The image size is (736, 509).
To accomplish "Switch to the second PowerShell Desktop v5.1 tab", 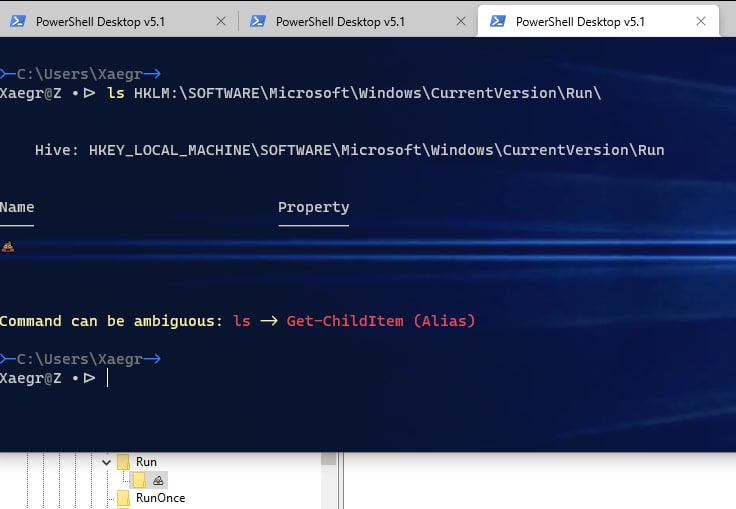I will (x=340, y=22).
